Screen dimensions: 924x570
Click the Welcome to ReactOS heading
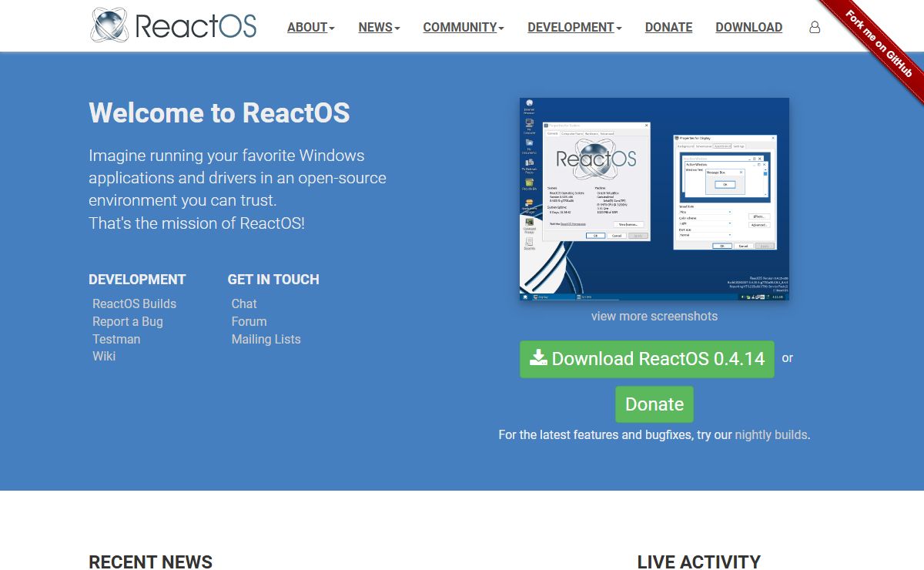click(x=219, y=113)
